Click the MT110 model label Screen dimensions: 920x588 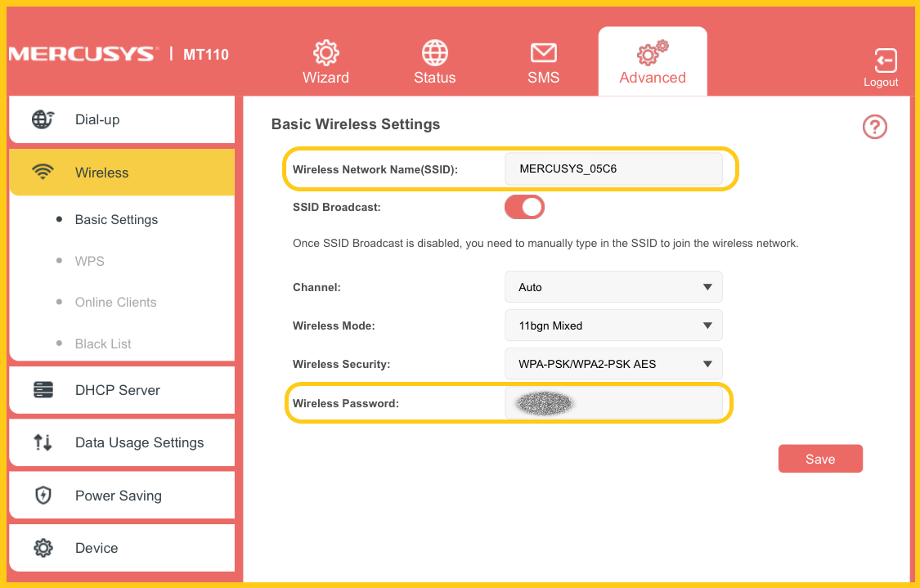click(x=206, y=55)
